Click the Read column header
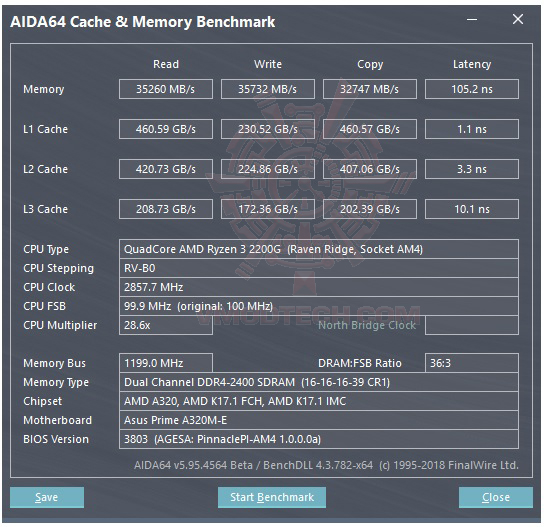Screen dimensions: 547x527 167,65
